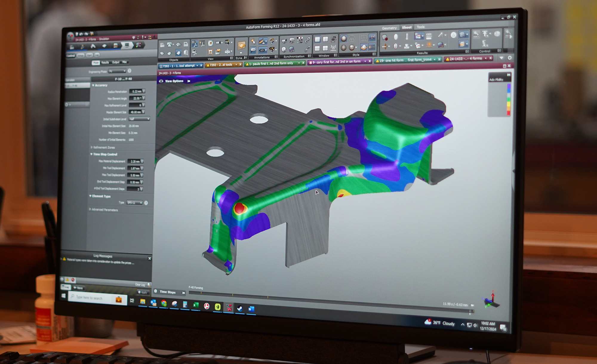Screen dimensions: 597x364
Task: Click the thermometer icon in Results
Action: 407,37
